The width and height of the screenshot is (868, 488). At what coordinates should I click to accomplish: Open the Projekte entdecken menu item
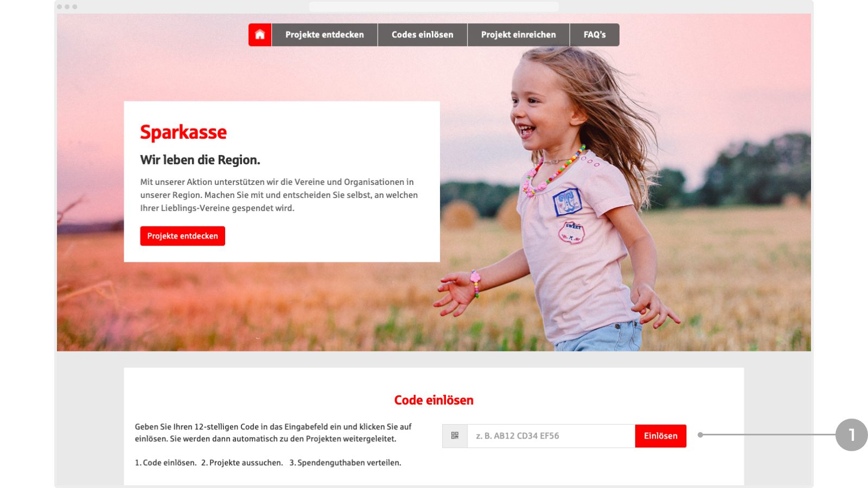[x=324, y=35]
